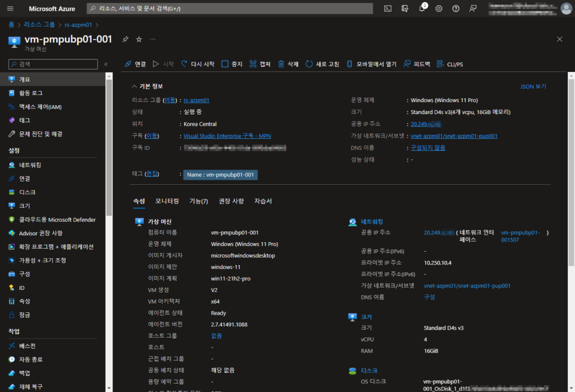Click the 없음 host group link
Screen dimensions: 575x392
216,335
